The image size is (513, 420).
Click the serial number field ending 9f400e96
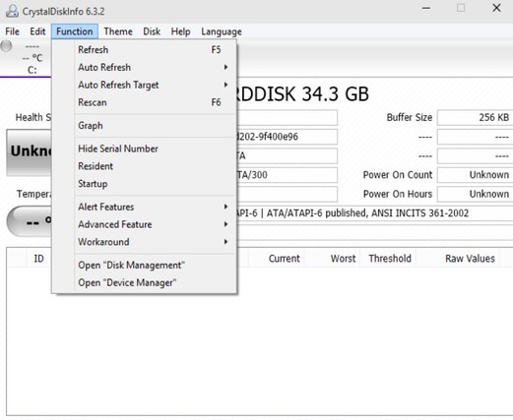click(287, 137)
